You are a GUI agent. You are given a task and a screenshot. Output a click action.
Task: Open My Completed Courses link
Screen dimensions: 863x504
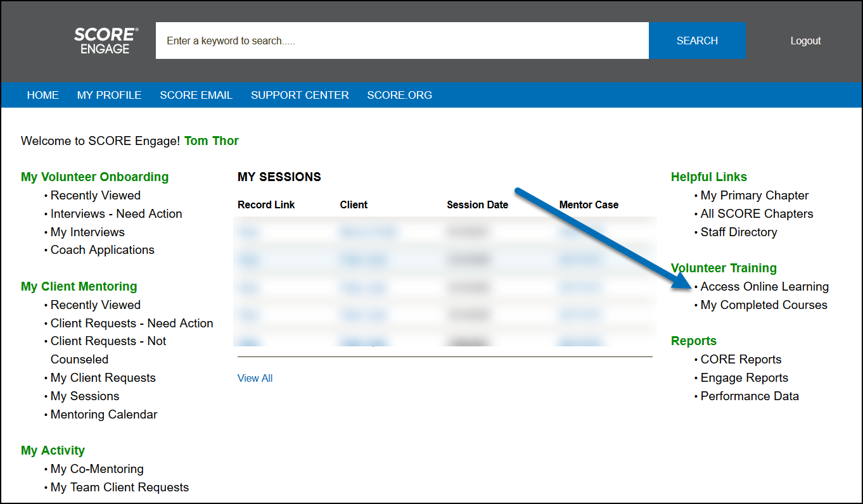(x=764, y=305)
